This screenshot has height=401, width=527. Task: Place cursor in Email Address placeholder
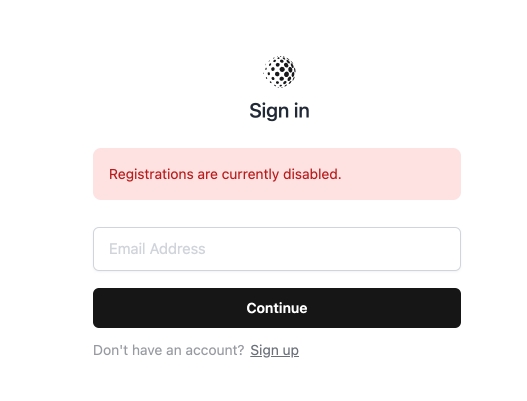pos(157,249)
